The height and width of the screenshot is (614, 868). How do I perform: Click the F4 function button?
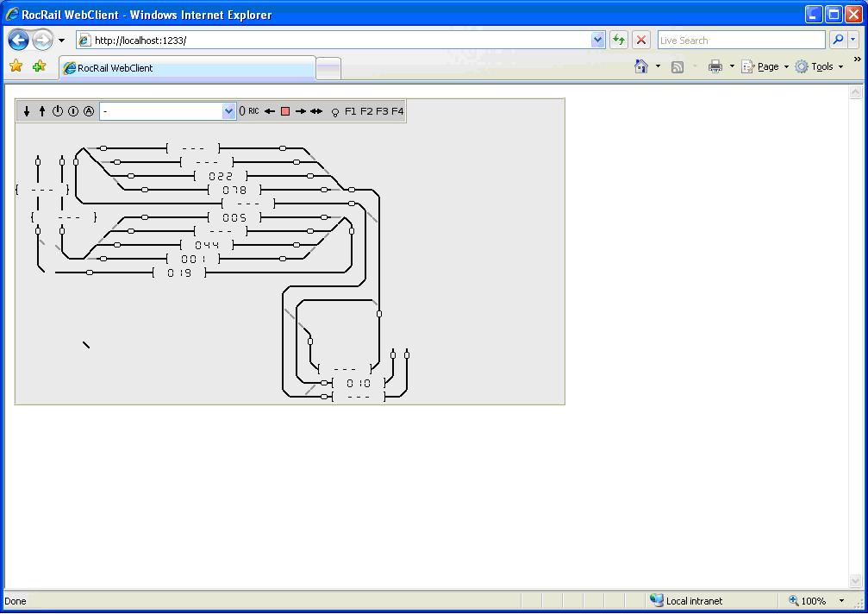(397, 111)
